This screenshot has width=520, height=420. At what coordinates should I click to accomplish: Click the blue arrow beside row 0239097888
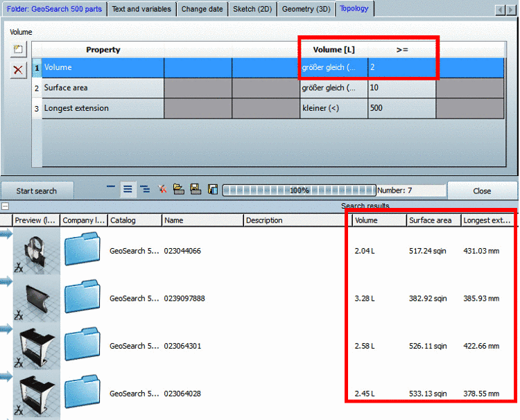pyautogui.click(x=6, y=282)
